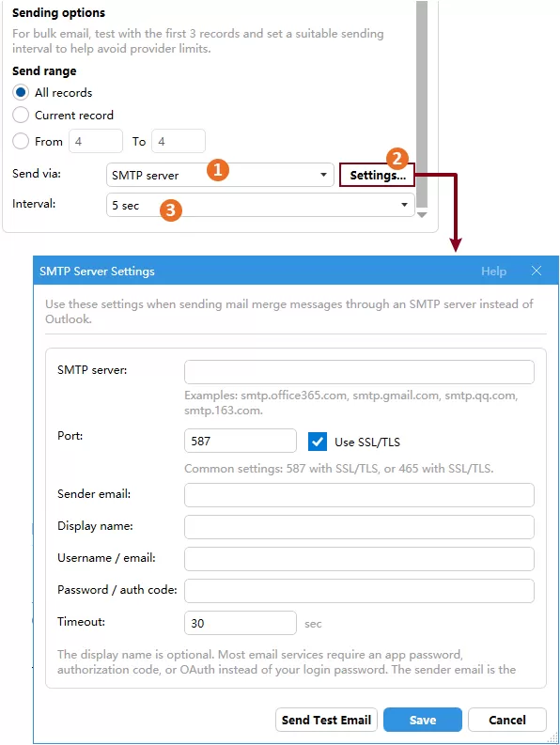Click the 'SMTP Server Settings' title text
Image resolution: width=560 pixels, height=745 pixels.
(97, 271)
